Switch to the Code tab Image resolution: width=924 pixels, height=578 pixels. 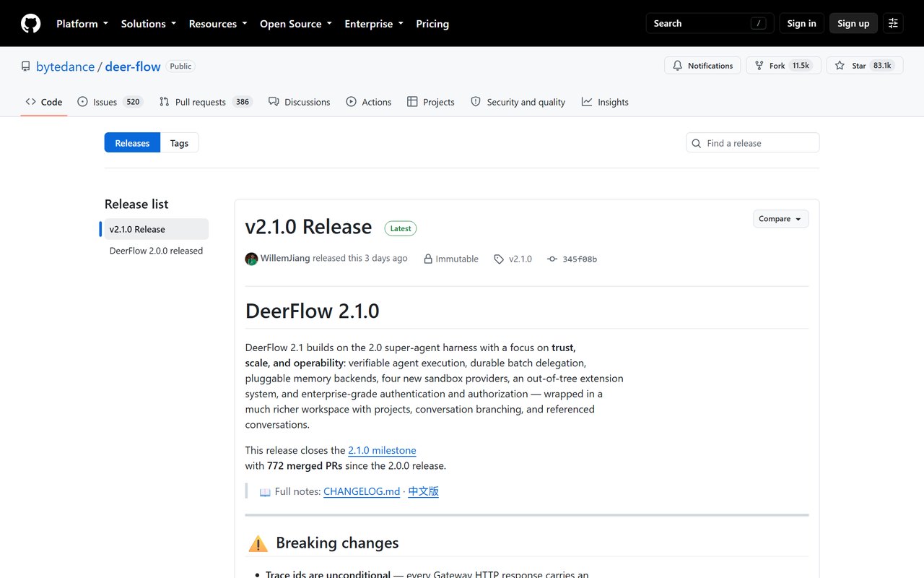43,102
